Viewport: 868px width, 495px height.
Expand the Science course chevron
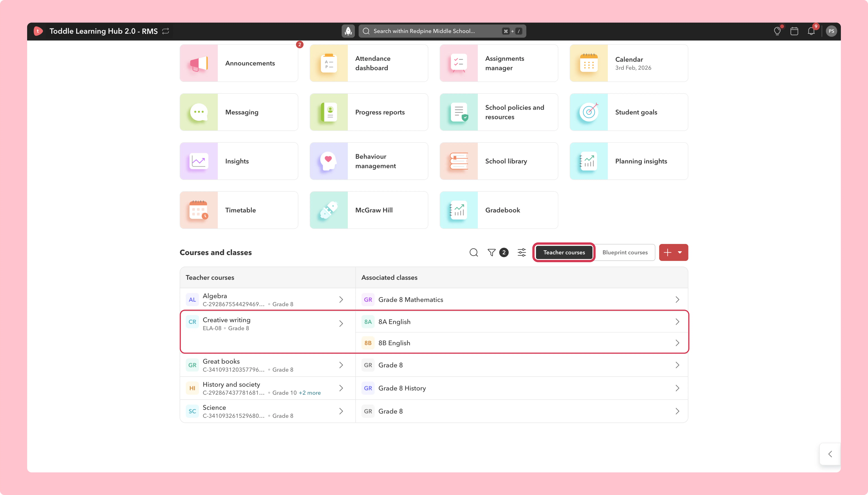point(341,411)
